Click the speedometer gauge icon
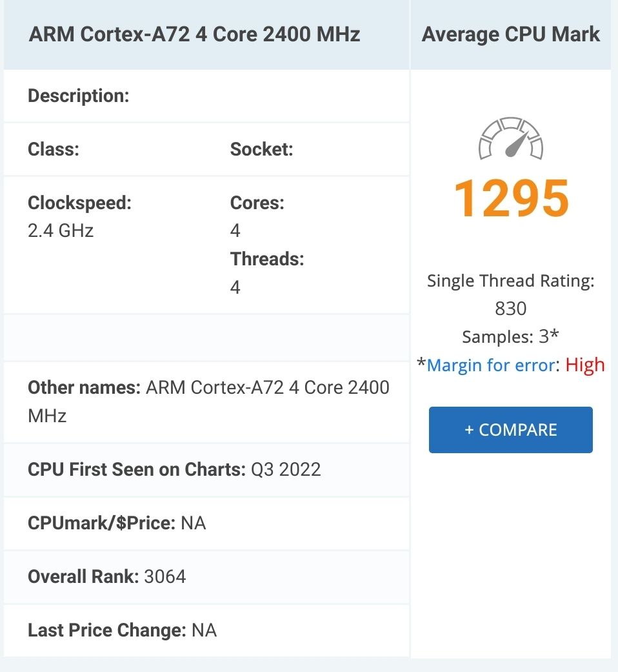 pos(510,139)
